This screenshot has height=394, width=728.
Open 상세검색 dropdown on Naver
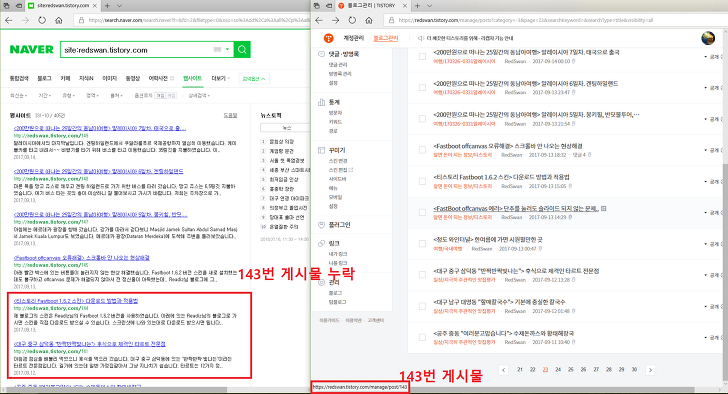click(x=199, y=96)
